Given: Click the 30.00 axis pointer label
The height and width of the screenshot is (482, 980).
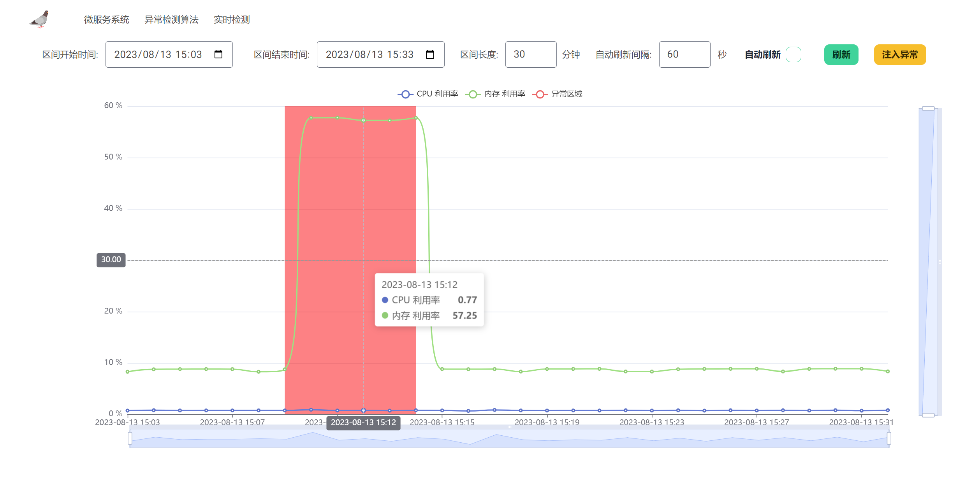Looking at the screenshot, I should pos(111,260).
